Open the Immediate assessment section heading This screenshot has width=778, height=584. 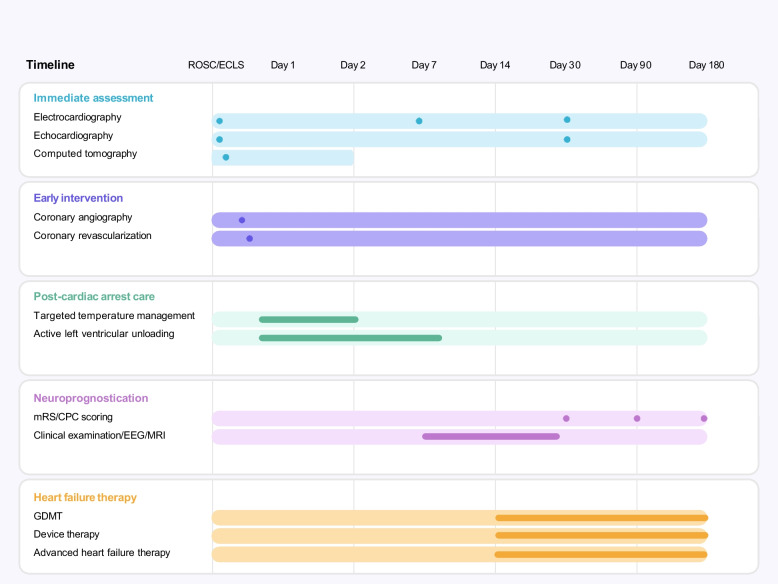(x=93, y=98)
